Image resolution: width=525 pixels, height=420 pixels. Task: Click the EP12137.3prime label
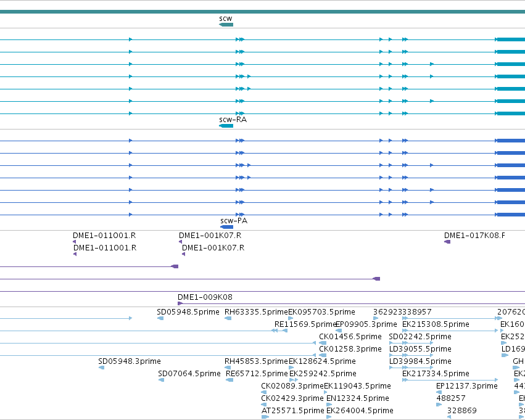pyautogui.click(x=467, y=386)
